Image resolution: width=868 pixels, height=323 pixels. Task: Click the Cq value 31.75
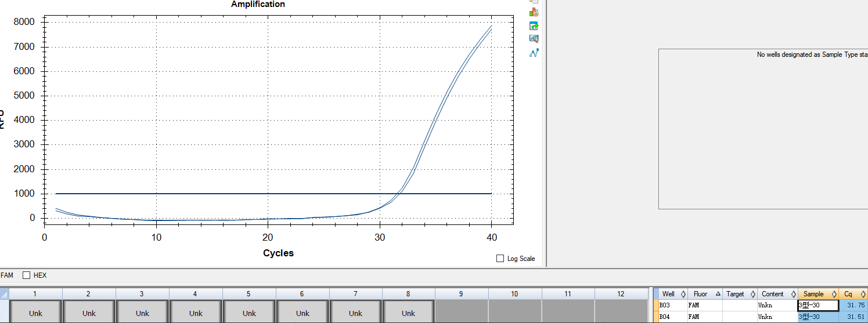[853, 305]
